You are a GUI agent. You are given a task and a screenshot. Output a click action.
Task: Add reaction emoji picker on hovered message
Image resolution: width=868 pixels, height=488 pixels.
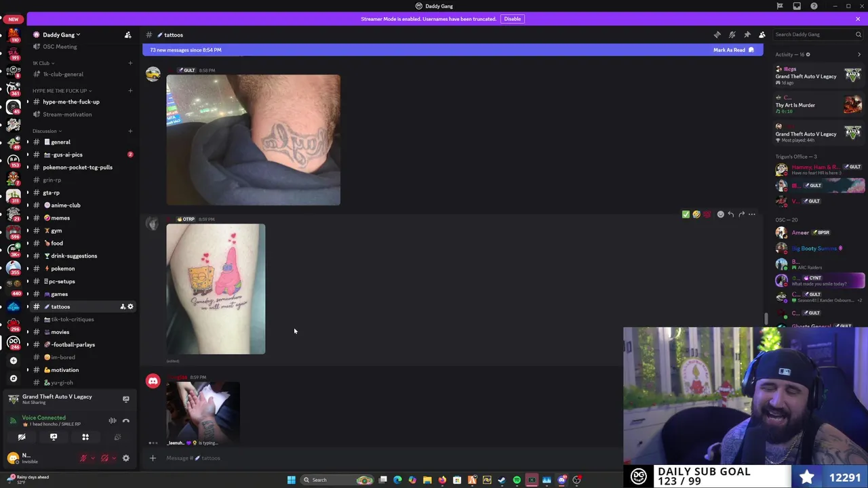720,214
